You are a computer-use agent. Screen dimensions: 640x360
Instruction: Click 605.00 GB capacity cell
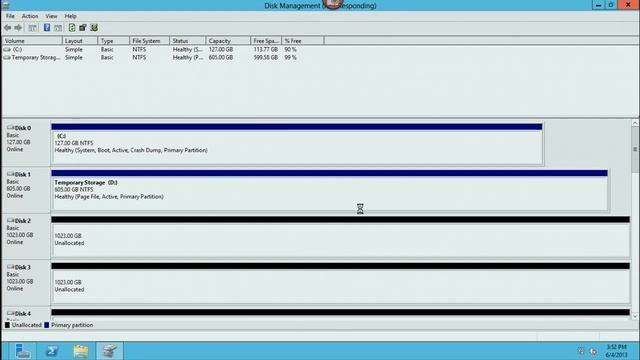(221, 58)
